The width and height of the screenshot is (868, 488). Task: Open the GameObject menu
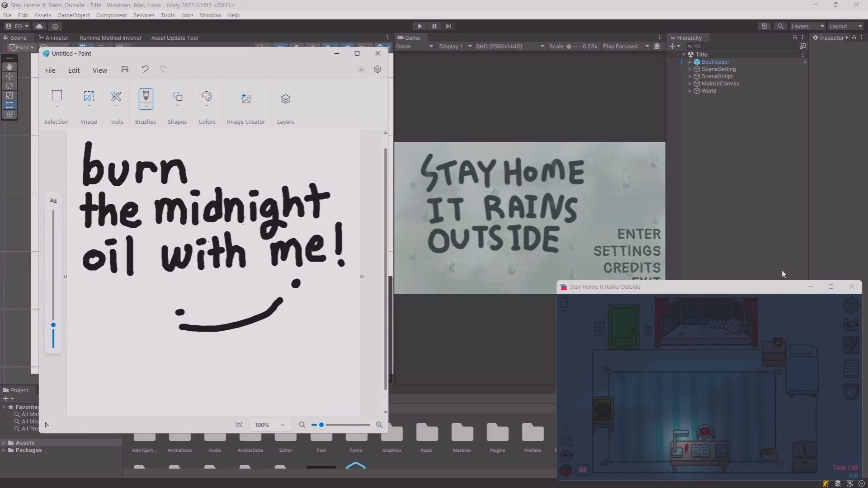(x=74, y=15)
